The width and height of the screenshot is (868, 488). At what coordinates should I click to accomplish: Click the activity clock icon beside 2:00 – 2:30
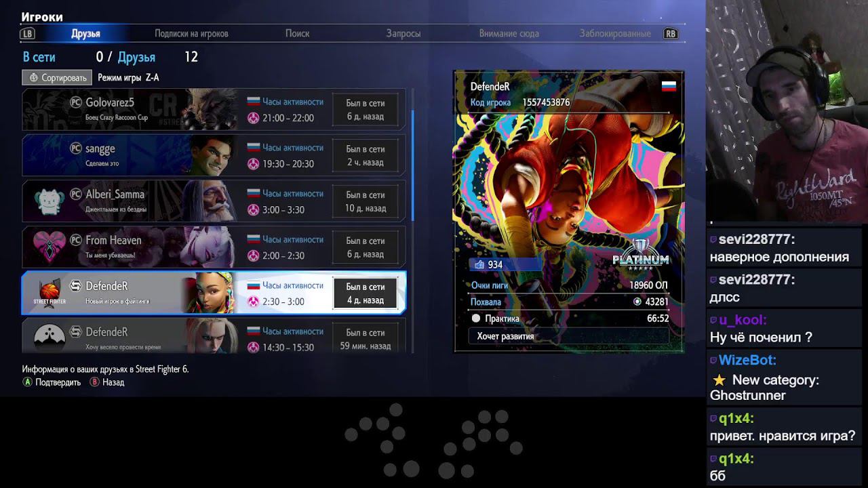point(253,256)
